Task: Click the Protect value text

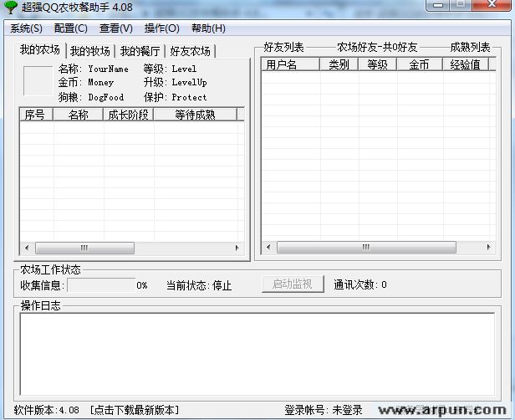Action: 190,97
